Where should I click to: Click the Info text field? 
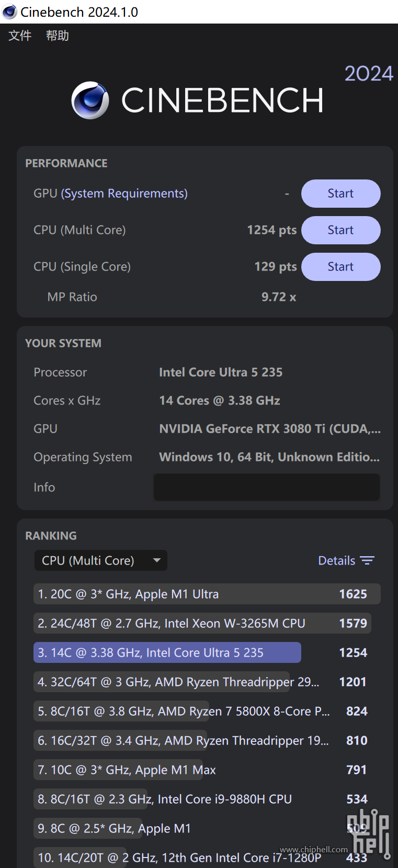pos(267,487)
